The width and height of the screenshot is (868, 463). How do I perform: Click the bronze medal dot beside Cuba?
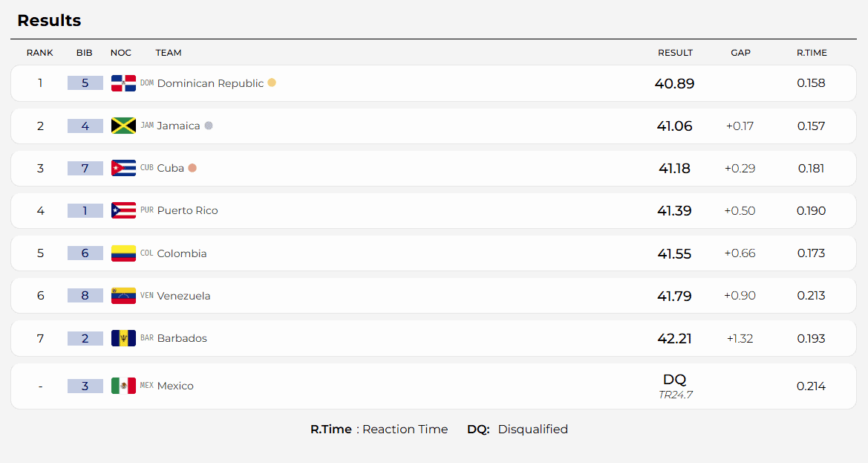pos(192,168)
